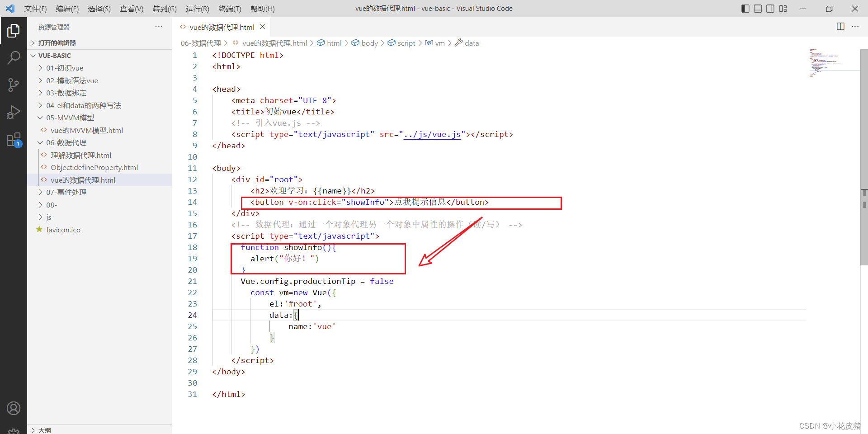Viewport: 868px width, 434px height.
Task: Click the body breadcrumb segment
Action: tap(364, 43)
